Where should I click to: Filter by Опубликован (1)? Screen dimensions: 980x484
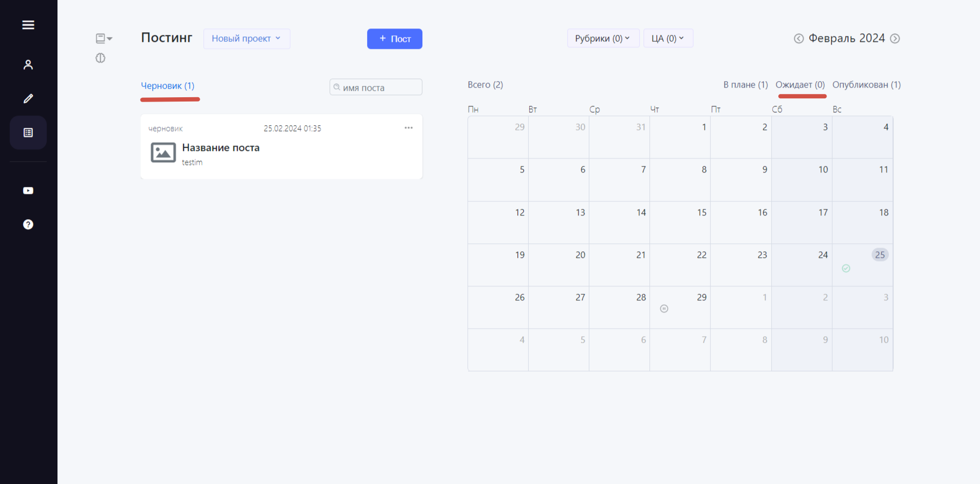[x=866, y=85]
